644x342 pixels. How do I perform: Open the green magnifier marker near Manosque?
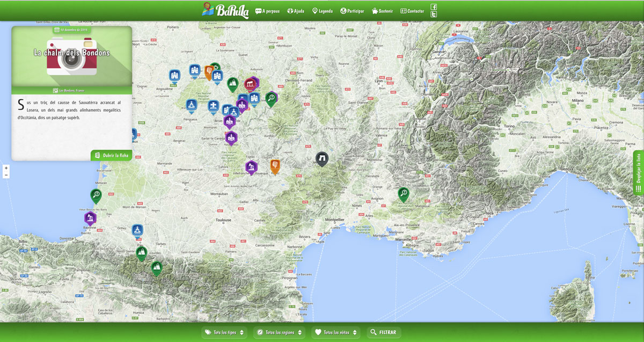point(404,194)
